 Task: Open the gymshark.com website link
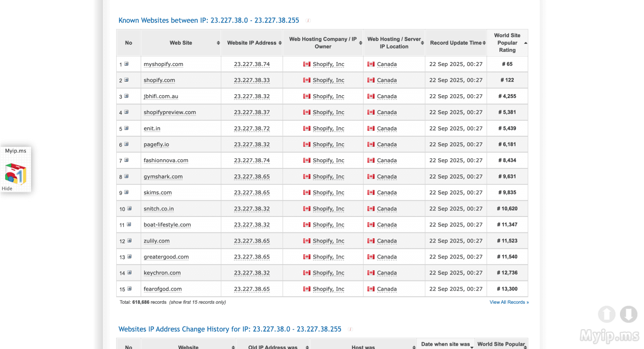(x=163, y=176)
